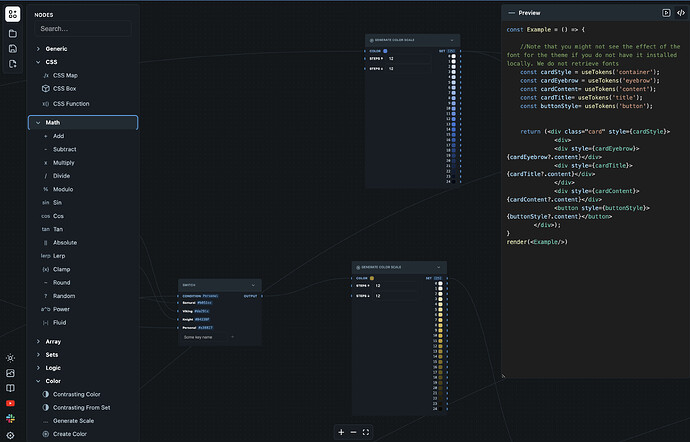
Task: Toggle the Preview code view icon
Action: [681, 13]
